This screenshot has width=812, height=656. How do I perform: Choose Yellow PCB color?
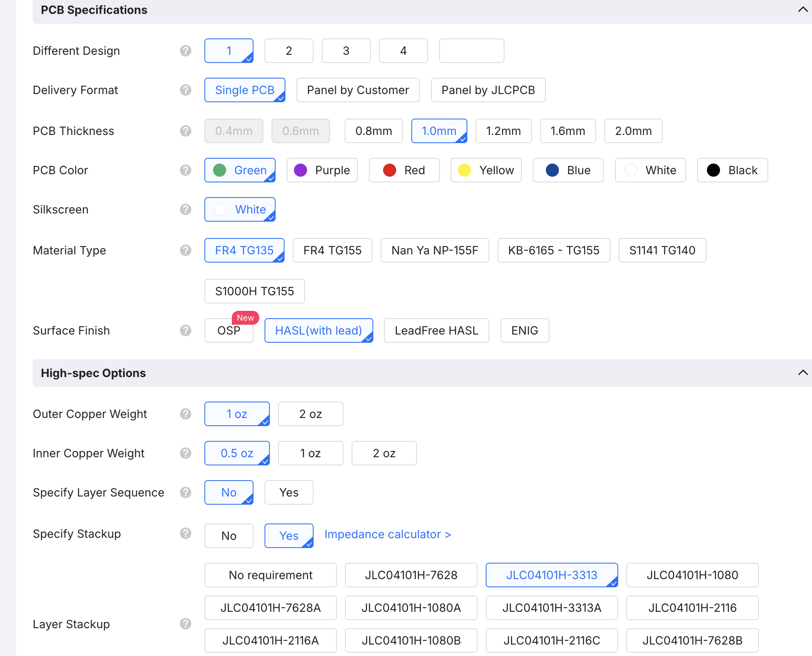pos(486,170)
